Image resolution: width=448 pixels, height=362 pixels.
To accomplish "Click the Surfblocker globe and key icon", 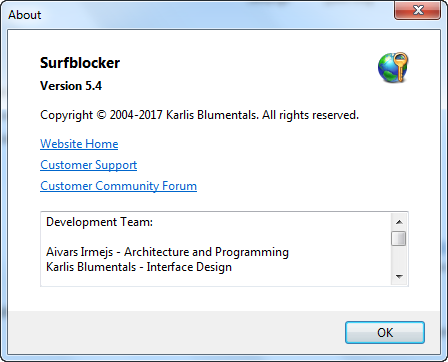I will pyautogui.click(x=393, y=67).
